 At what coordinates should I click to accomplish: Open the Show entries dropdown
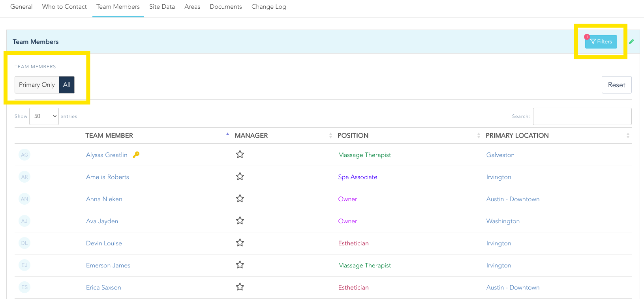click(44, 116)
